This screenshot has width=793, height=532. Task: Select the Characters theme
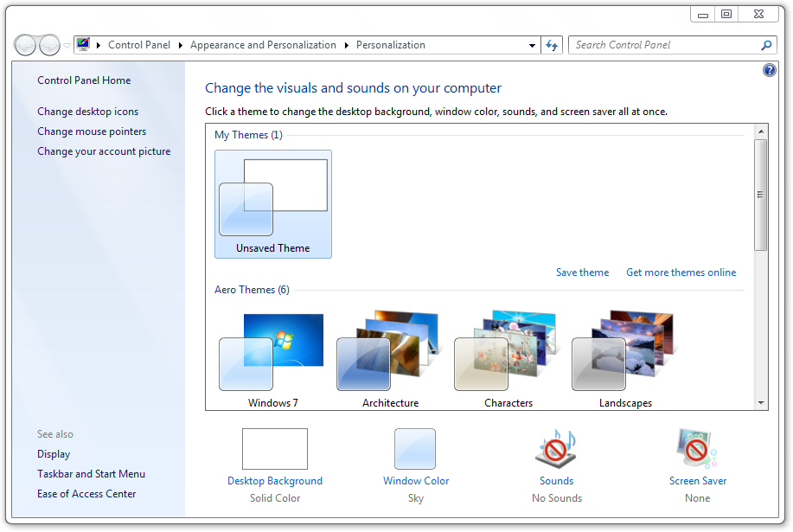click(508, 360)
